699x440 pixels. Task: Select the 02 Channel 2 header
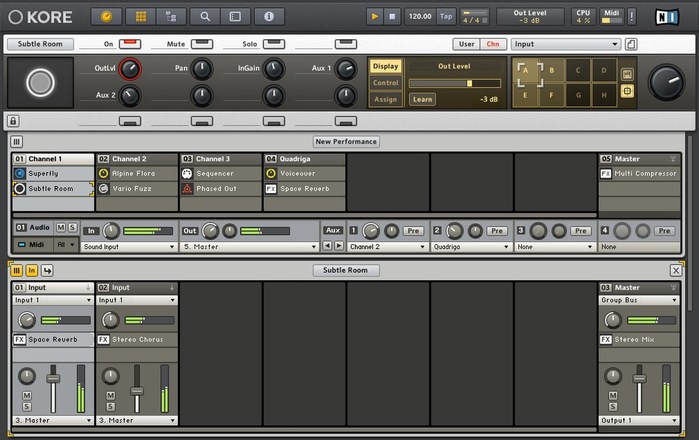(137, 159)
